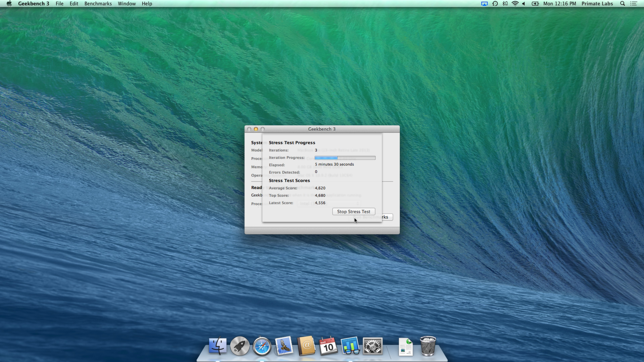Open the AirPlay mirroring menu icon
Screen dimensions: 644x362
[484, 4]
